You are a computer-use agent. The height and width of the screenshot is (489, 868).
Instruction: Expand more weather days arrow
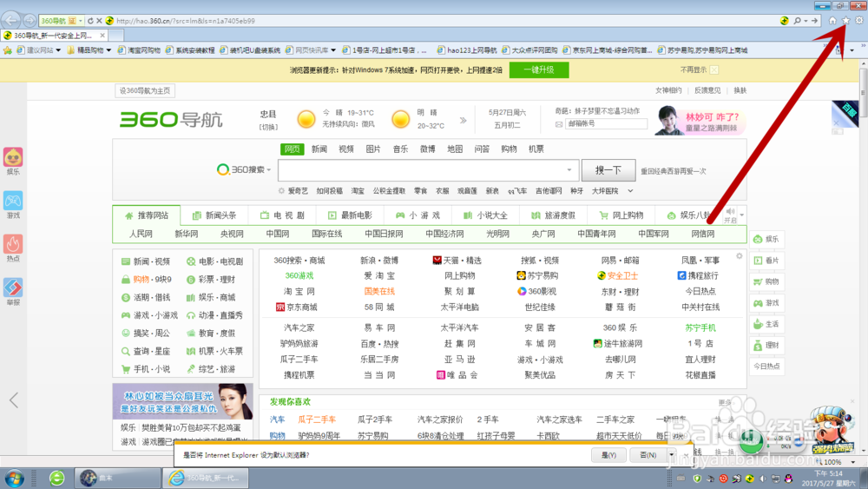point(464,120)
